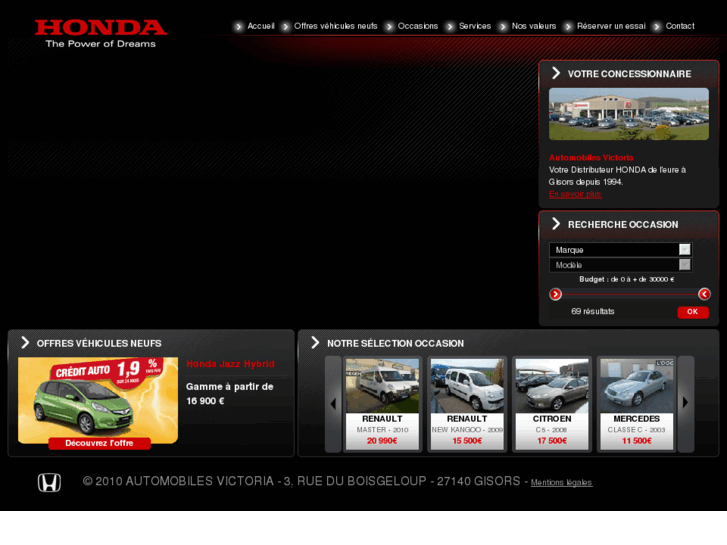Click the Automobiles Victoria dealer name
Viewport: 727px width, 545px height.
point(591,157)
